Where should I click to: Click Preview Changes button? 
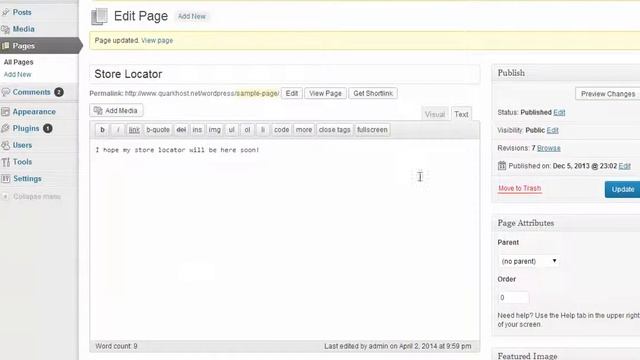(608, 94)
